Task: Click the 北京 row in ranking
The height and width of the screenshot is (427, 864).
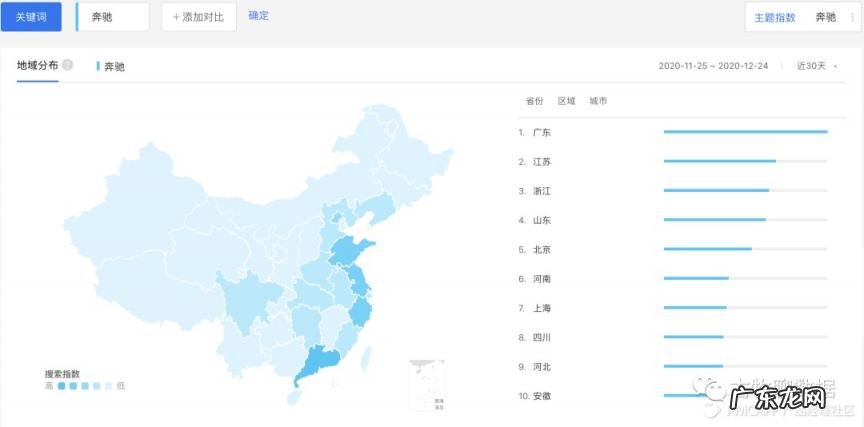Action: pos(673,250)
